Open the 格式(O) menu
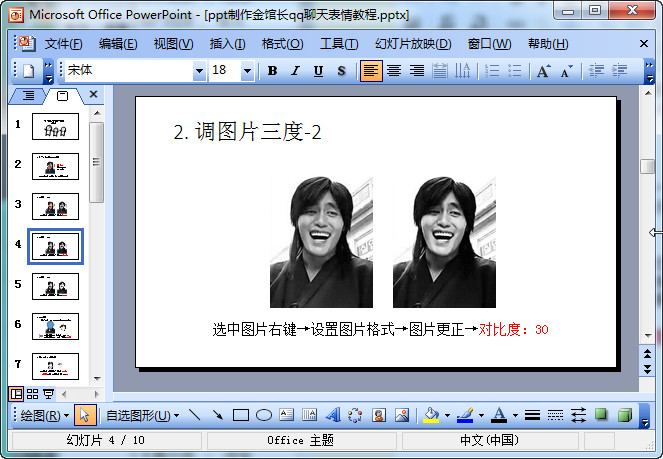 282,44
